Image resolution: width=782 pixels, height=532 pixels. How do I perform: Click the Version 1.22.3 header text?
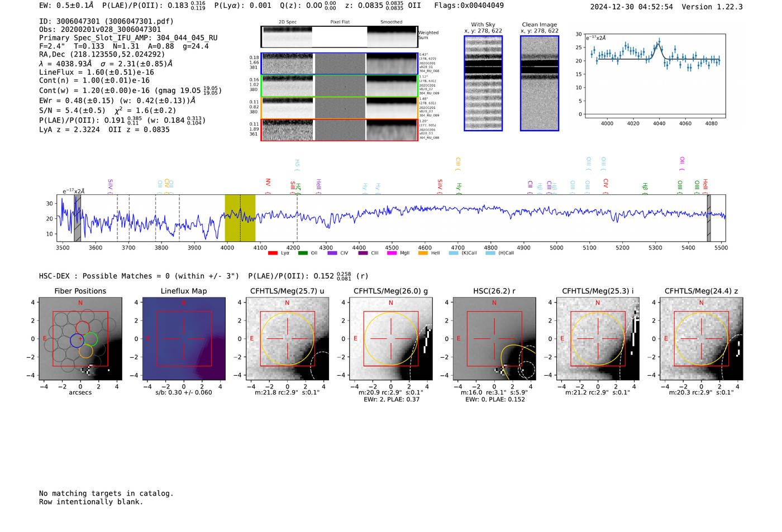click(712, 7)
